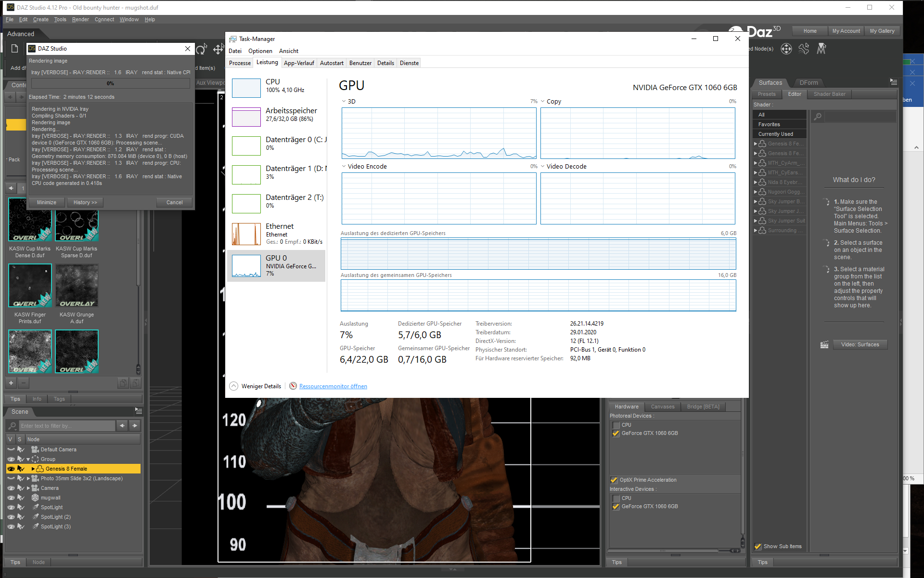Collapse the Group node in Scene
The height and width of the screenshot is (578, 924).
click(x=28, y=459)
